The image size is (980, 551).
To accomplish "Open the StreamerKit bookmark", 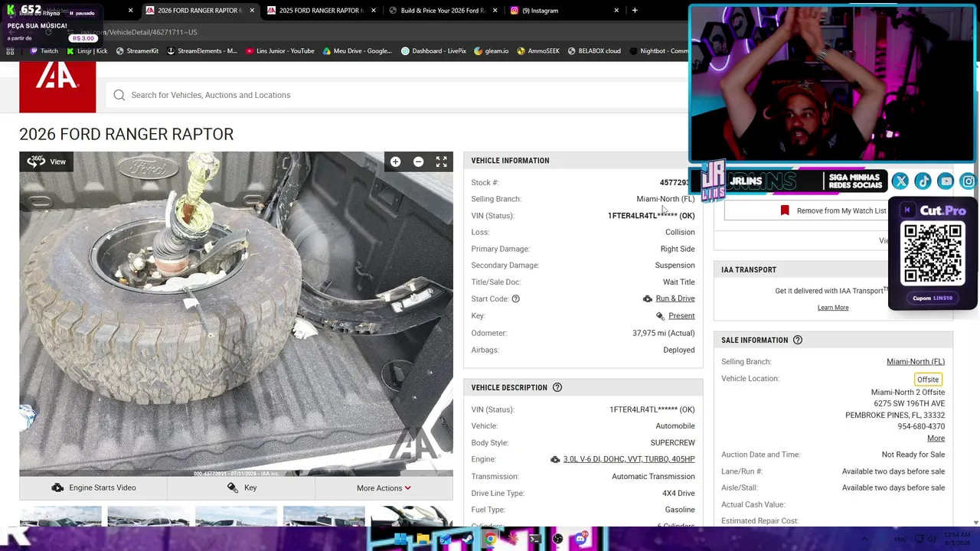I will (137, 51).
